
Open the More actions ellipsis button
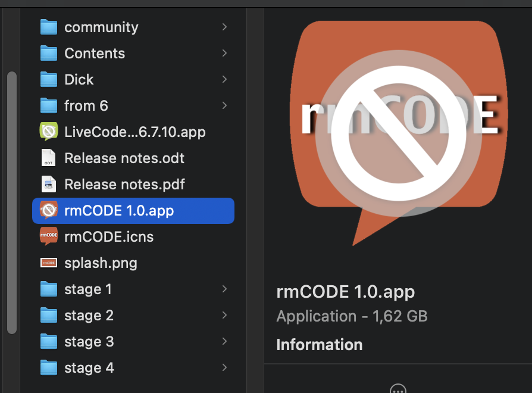398,389
